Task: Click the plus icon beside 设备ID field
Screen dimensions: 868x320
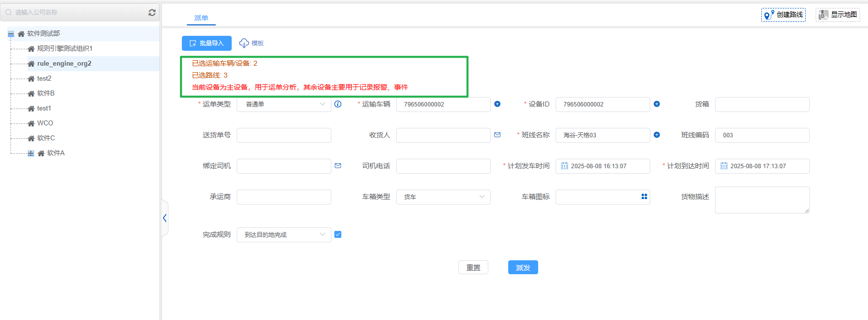Action: click(x=657, y=104)
